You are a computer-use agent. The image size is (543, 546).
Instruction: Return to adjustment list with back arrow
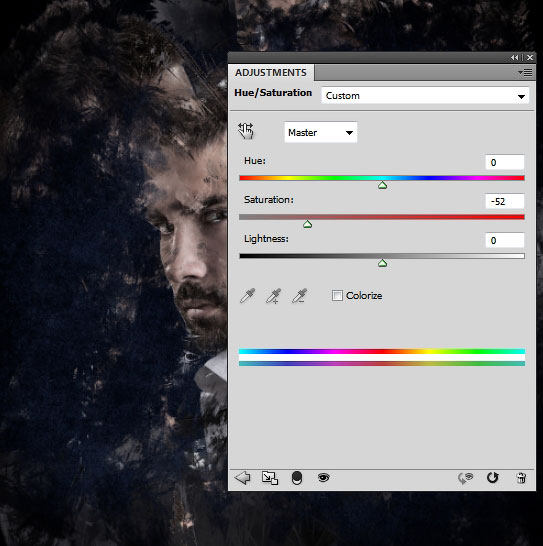[x=242, y=477]
